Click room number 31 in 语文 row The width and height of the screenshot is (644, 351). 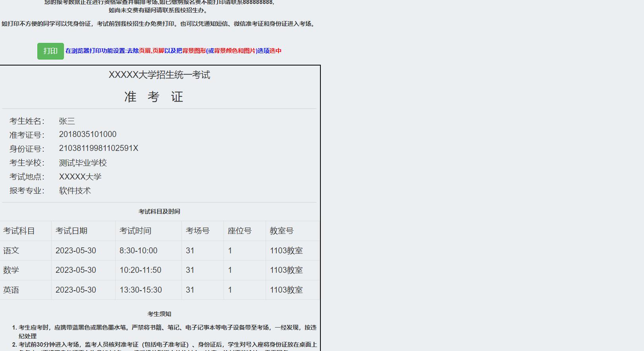[190, 251]
